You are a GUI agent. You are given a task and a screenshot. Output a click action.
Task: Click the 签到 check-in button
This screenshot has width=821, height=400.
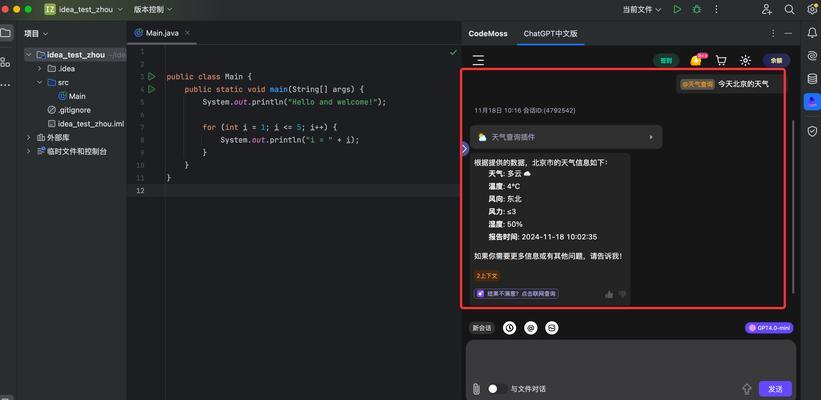(666, 61)
